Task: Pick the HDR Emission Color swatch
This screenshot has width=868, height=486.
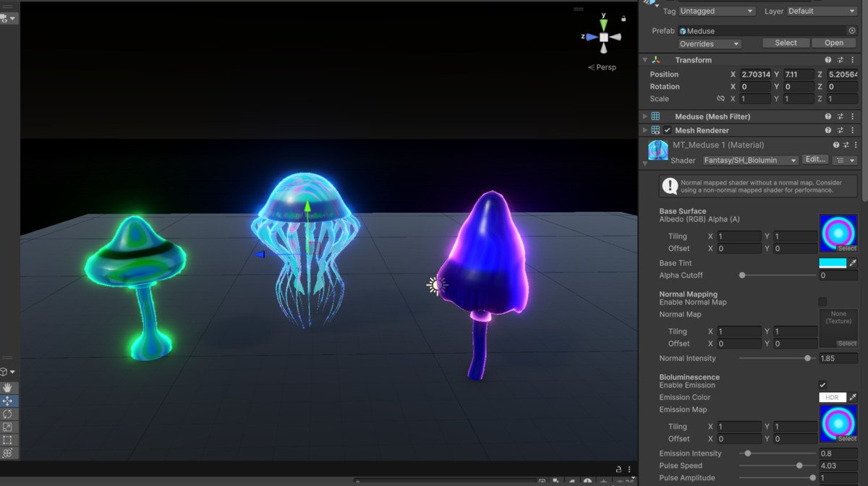Action: pyautogui.click(x=832, y=397)
